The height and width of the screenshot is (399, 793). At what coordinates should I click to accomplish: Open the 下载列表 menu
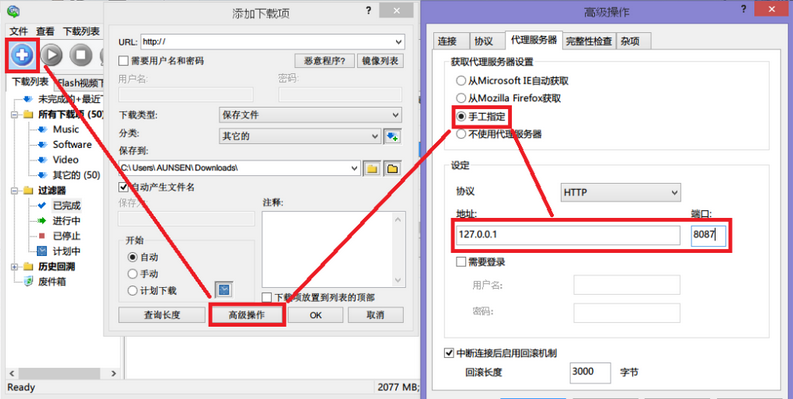(81, 31)
